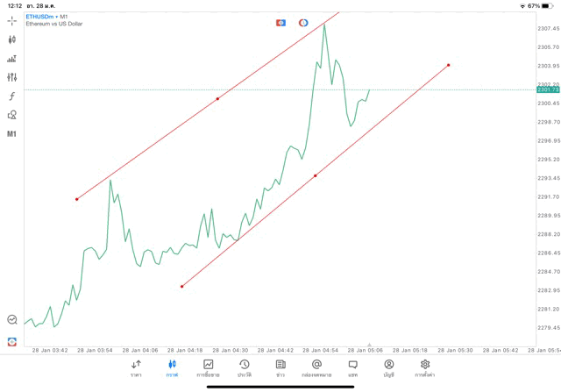Switch to the การซื้อขาย (Trade) tab
This screenshot has height=392, width=561.
208,367
